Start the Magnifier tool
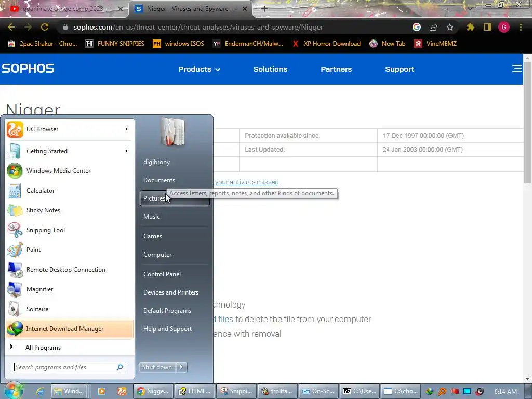532x399 pixels. point(69,289)
